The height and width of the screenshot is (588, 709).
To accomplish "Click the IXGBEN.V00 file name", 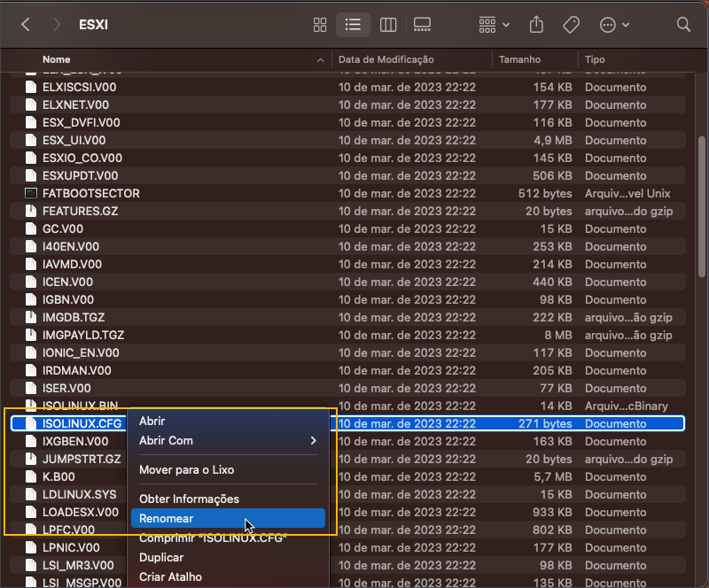I will pyautogui.click(x=75, y=442).
